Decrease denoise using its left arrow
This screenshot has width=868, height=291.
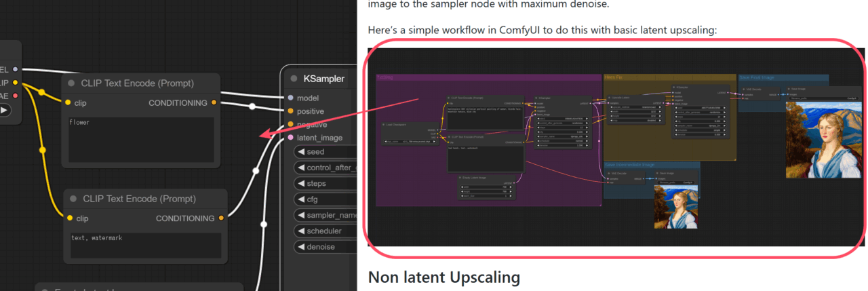[x=301, y=247]
